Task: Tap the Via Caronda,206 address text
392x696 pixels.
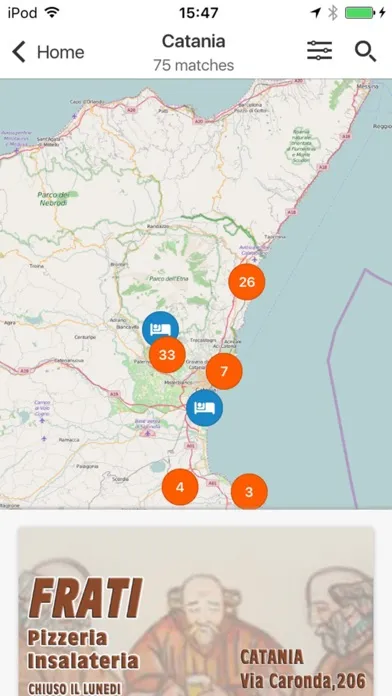Action: pyautogui.click(x=303, y=680)
